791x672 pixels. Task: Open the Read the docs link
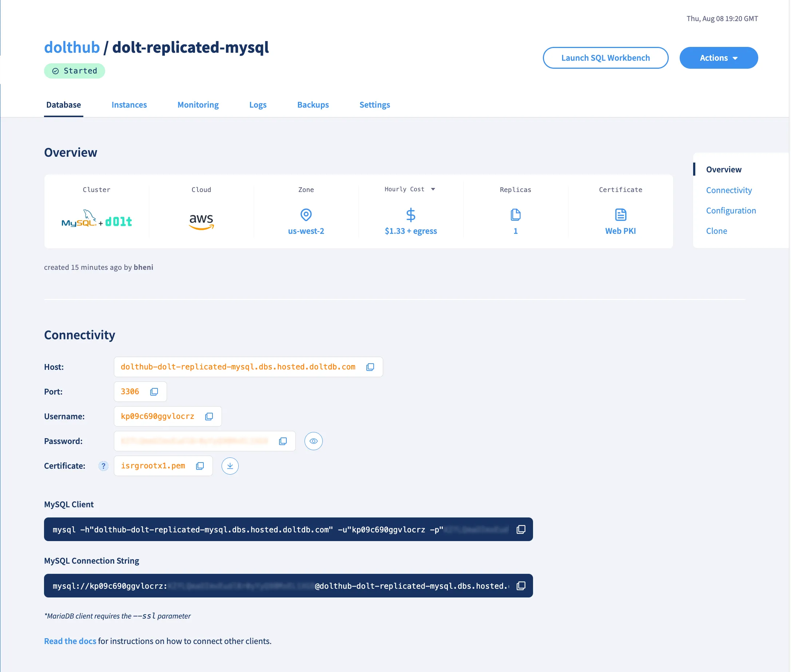[x=70, y=641]
